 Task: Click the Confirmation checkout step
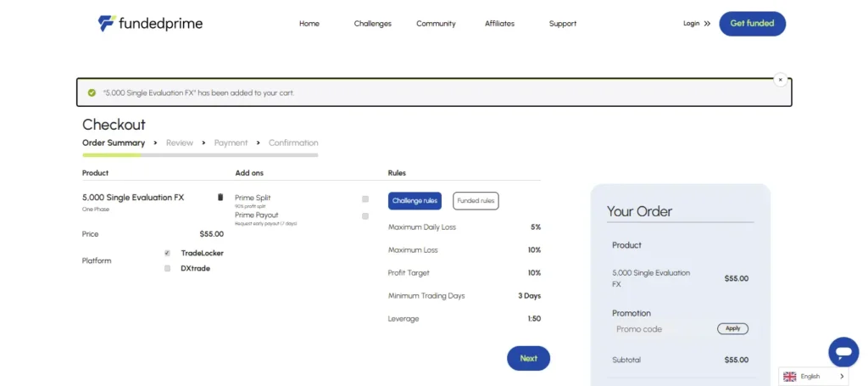[x=293, y=143]
